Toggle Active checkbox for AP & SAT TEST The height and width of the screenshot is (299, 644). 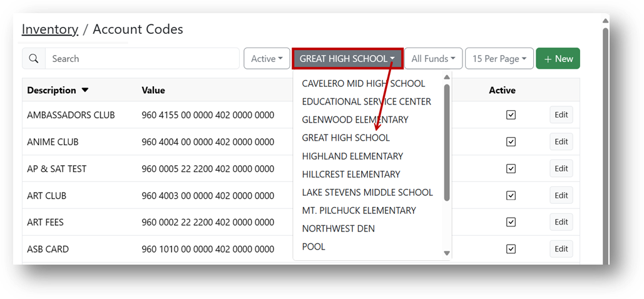(511, 169)
